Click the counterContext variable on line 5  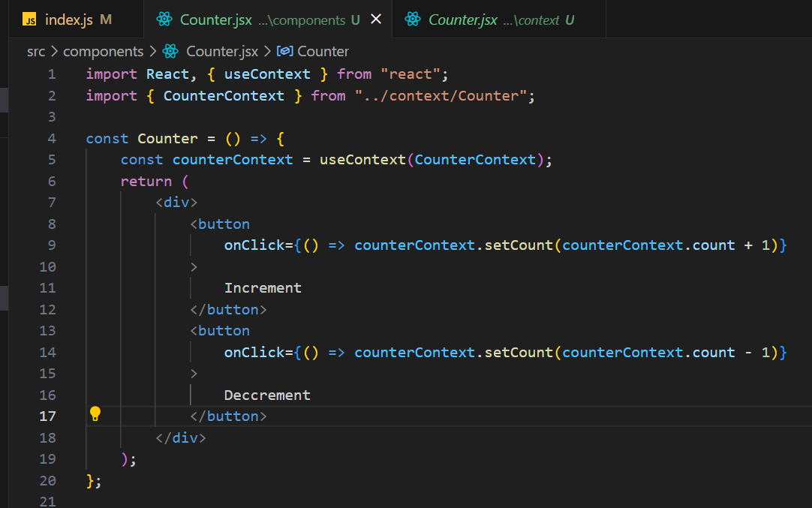click(x=233, y=160)
